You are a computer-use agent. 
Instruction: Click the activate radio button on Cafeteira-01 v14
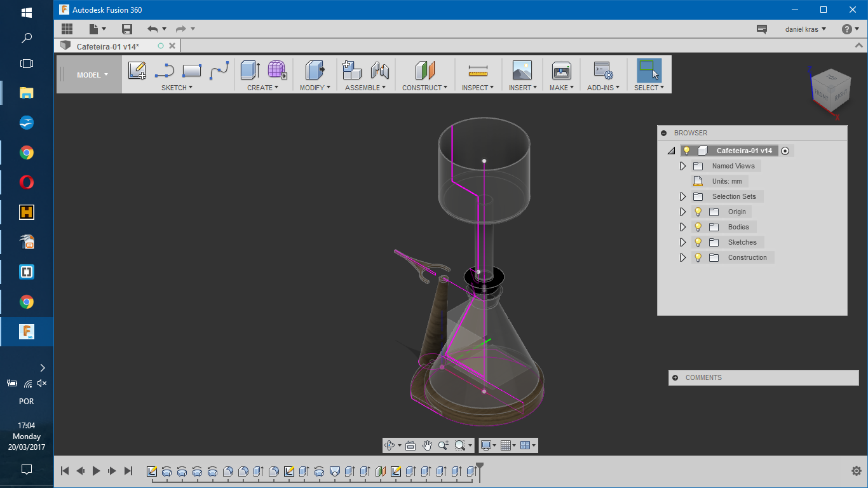tap(785, 151)
